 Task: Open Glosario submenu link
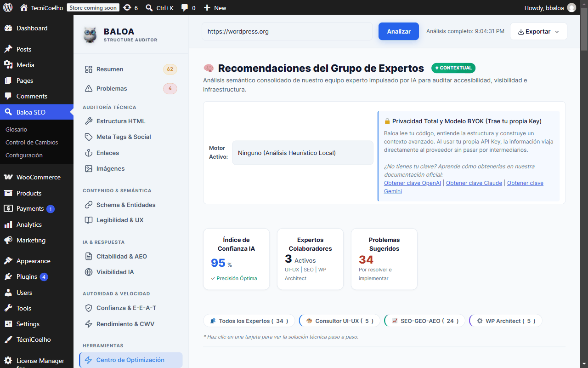coord(17,129)
